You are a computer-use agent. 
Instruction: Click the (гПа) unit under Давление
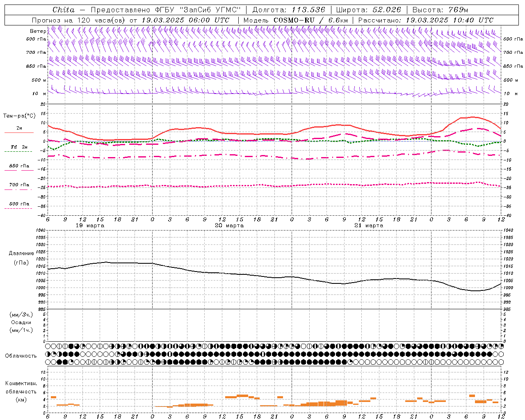[21, 262]
